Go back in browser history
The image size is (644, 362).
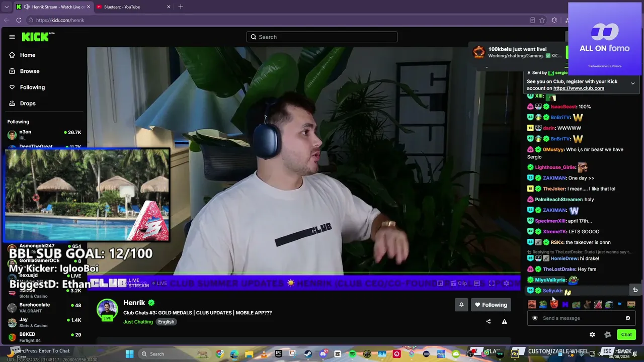[7, 20]
